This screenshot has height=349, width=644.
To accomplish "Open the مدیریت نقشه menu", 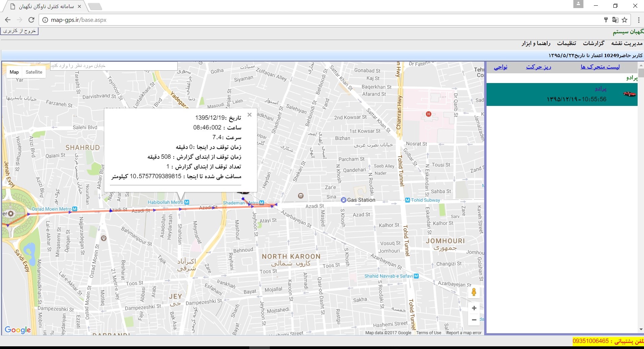I will (x=627, y=43).
